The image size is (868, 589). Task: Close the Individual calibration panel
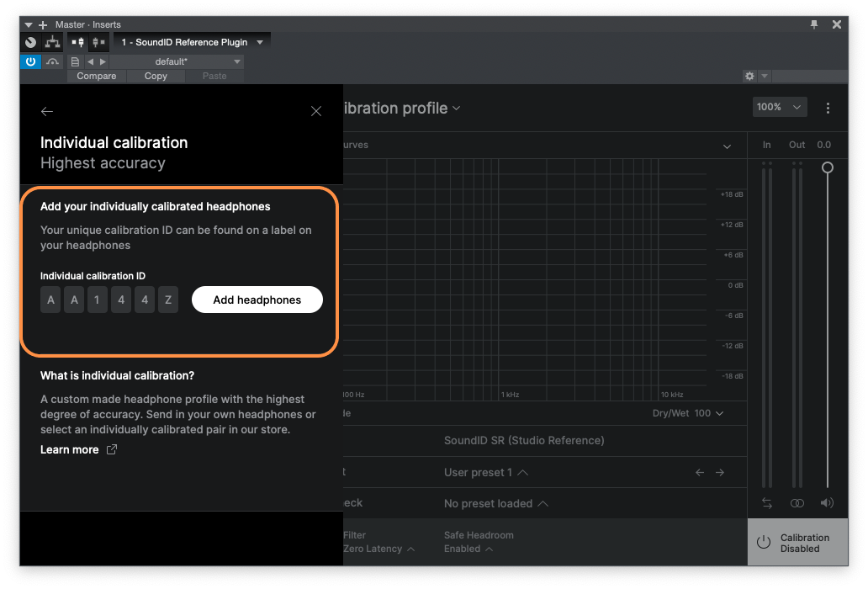coord(316,111)
